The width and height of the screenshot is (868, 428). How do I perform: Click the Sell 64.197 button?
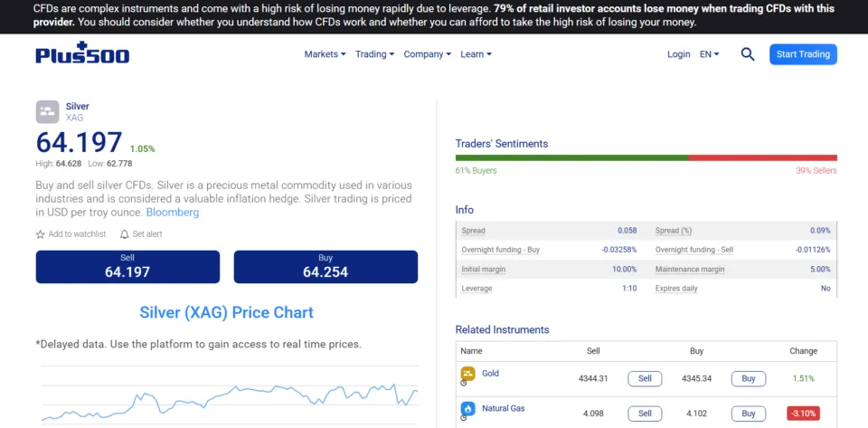click(127, 267)
